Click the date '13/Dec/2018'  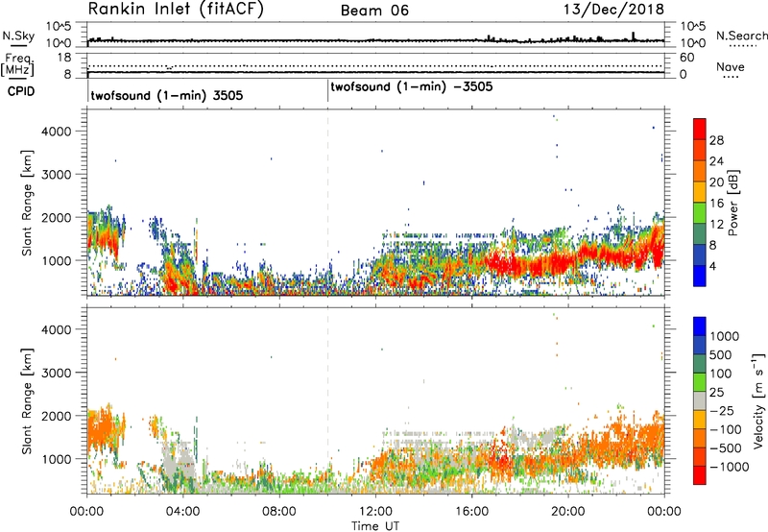point(613,10)
